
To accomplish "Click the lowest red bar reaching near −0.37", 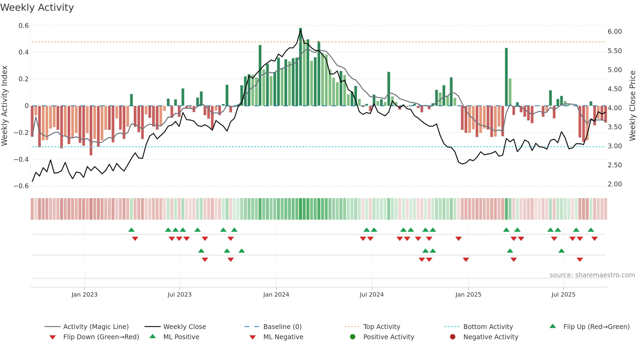I will point(91,131).
